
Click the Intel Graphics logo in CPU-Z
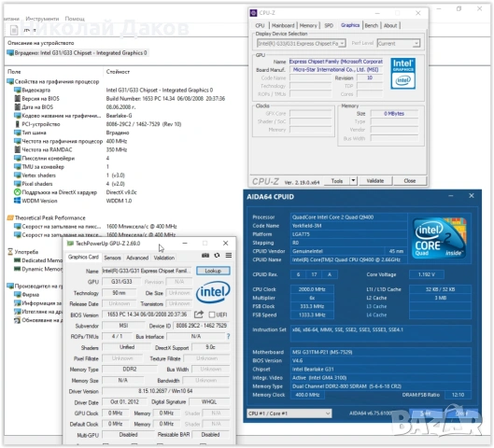402,74
